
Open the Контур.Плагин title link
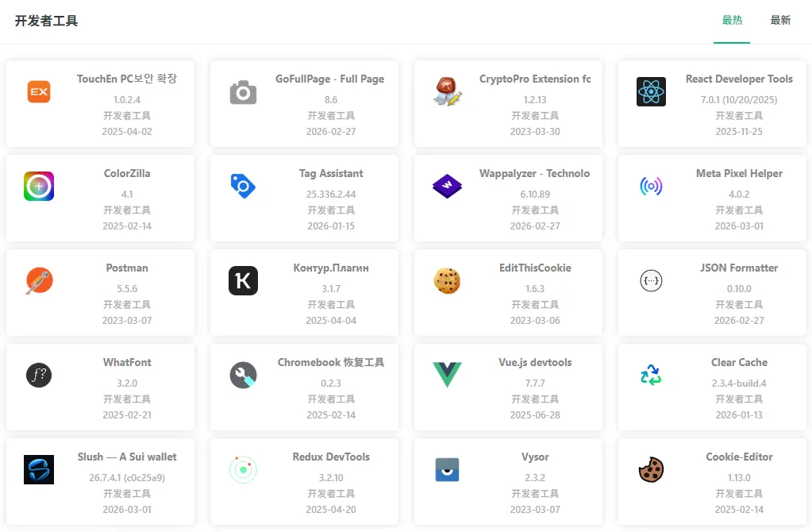(x=331, y=268)
